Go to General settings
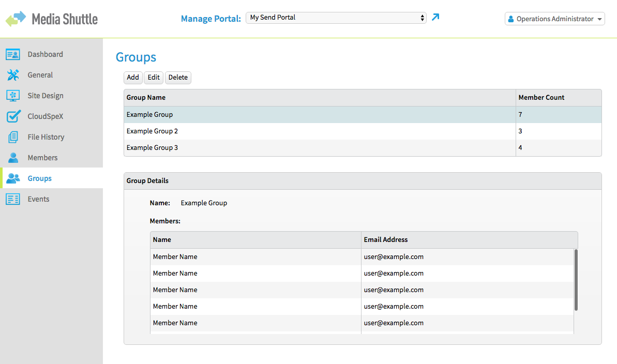Image resolution: width=617 pixels, height=364 pixels. [x=40, y=75]
